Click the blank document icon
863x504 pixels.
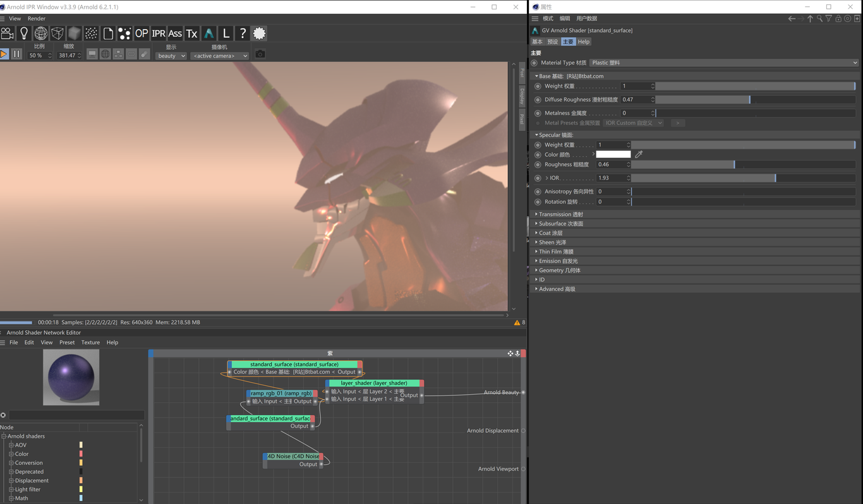click(x=108, y=33)
